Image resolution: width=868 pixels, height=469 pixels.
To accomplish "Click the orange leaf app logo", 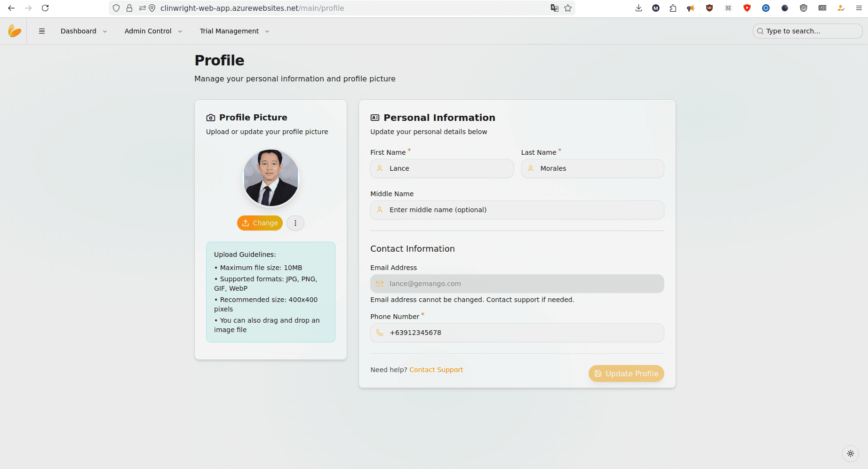I will [x=15, y=31].
